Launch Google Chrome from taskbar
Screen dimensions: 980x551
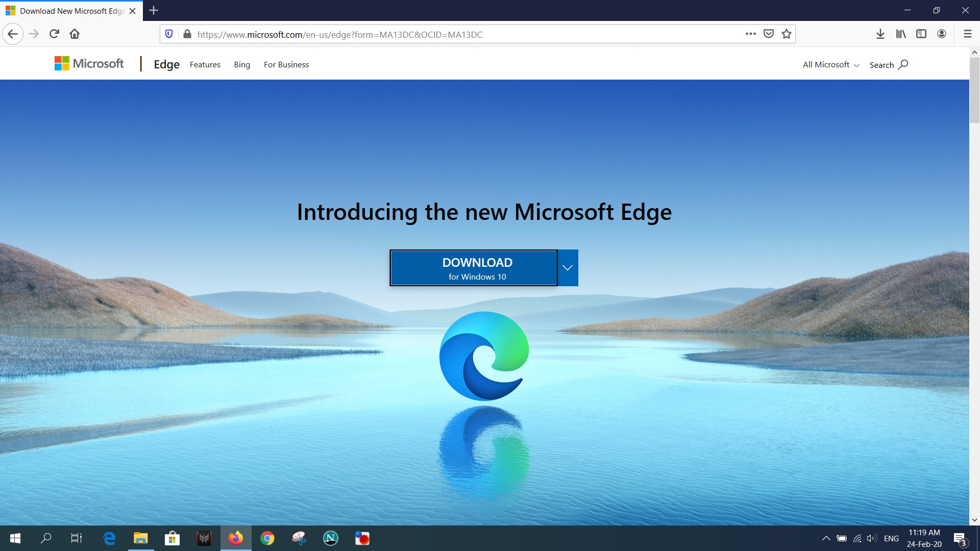[x=267, y=538]
